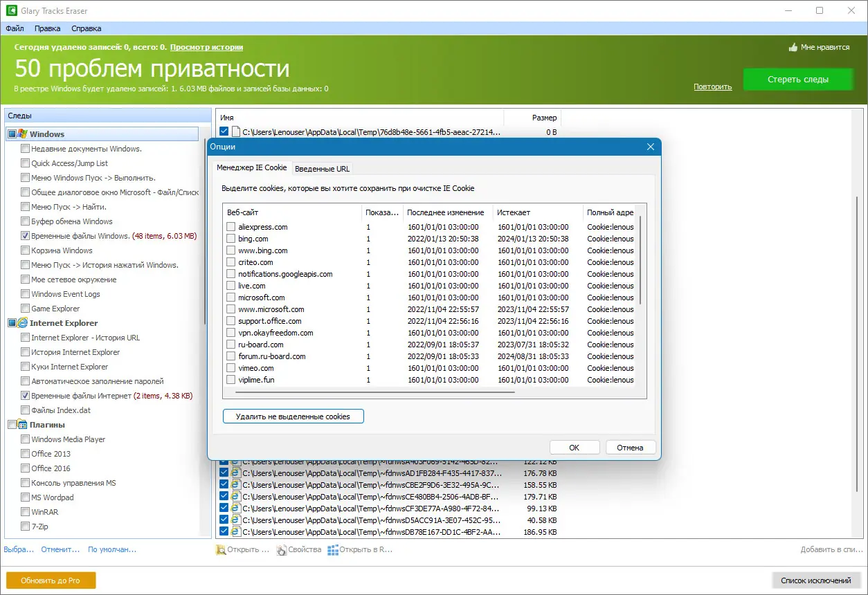Click the 'Открыть в R...' grid icon
This screenshot has height=595, width=868.
(x=334, y=549)
